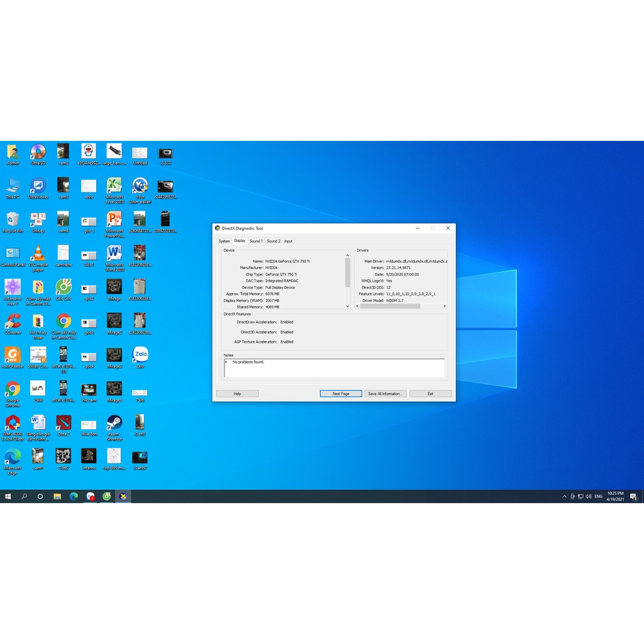Open the taskbar clock and calendar
Image resolution: width=644 pixels, height=644 pixels.
point(616,496)
